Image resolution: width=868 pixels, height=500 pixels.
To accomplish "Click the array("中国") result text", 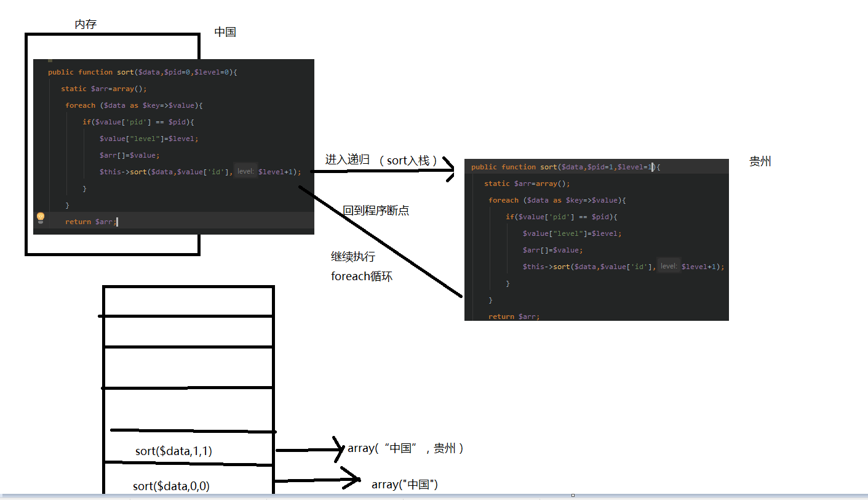I will [405, 485].
